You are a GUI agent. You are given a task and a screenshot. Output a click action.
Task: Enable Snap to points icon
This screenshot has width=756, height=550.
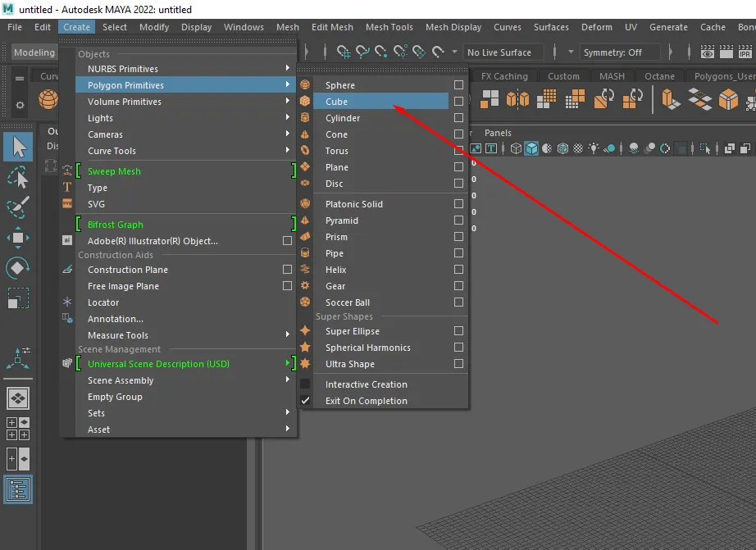coord(381,52)
